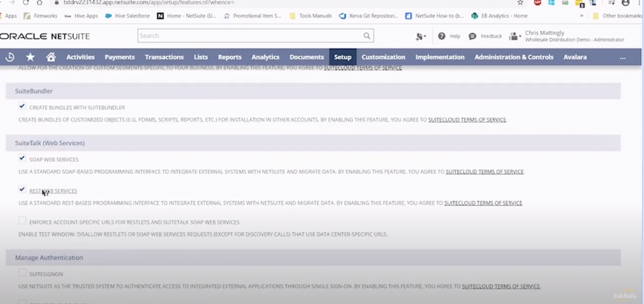Open the create-new dropdown icon beside Help
This screenshot has width=644, height=304.
(421, 36)
